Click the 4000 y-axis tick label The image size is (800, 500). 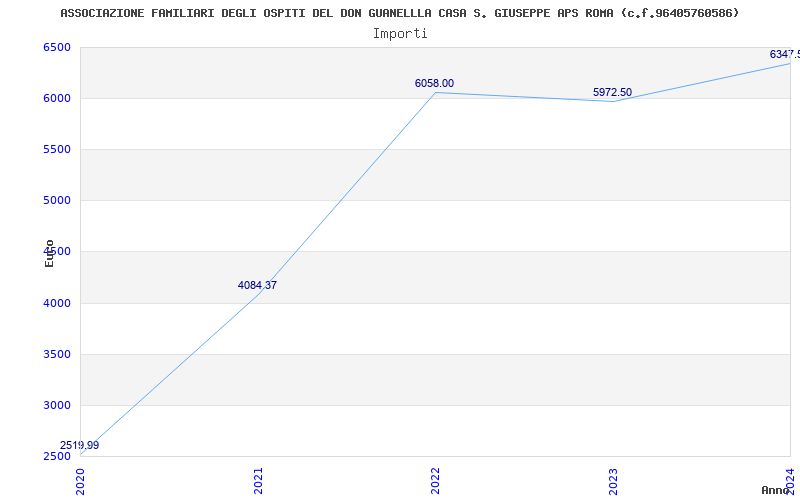57,303
